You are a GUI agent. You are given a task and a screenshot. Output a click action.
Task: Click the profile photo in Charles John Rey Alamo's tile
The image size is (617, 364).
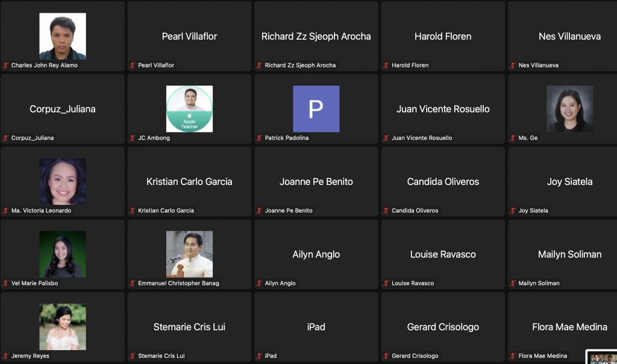63,36
